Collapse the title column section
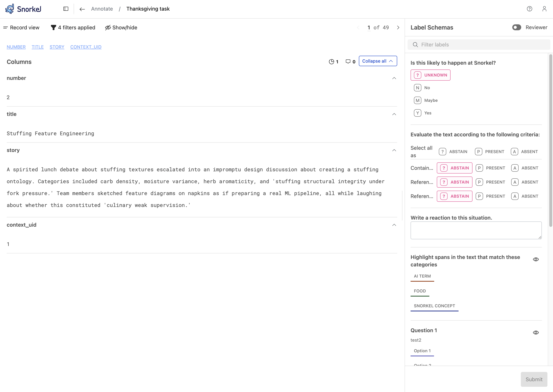 click(394, 114)
